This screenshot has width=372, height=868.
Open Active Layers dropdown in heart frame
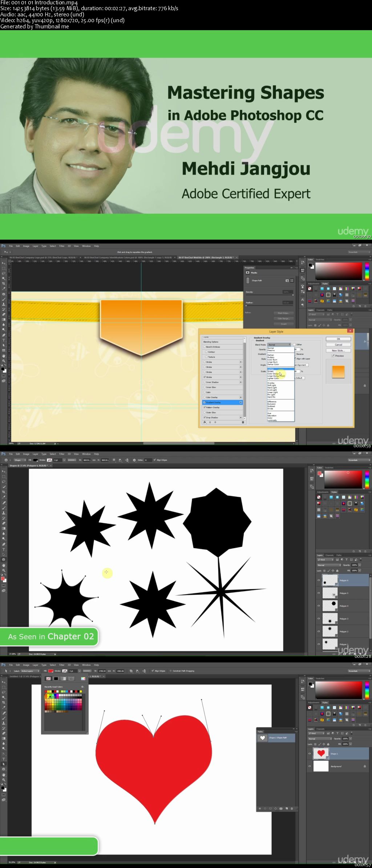pos(30,671)
